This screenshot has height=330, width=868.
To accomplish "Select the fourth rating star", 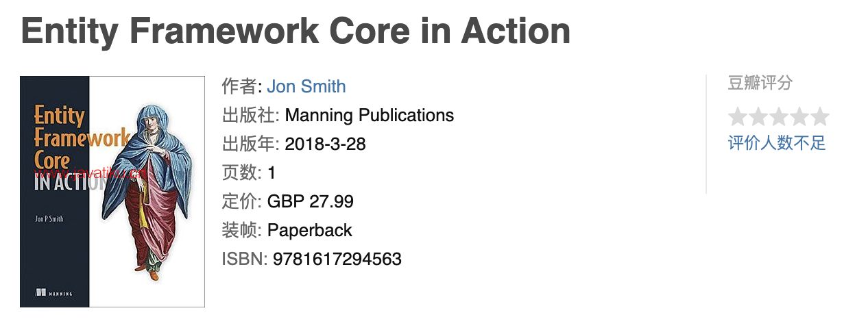I will coord(799,117).
